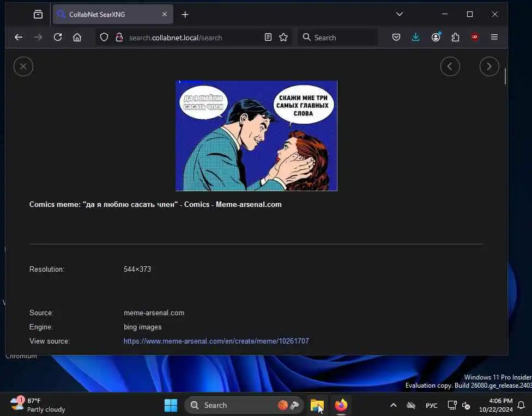Viewport: 532px width, 416px height.
Task: Switch to Firefox in the taskbar
Action: click(341, 405)
